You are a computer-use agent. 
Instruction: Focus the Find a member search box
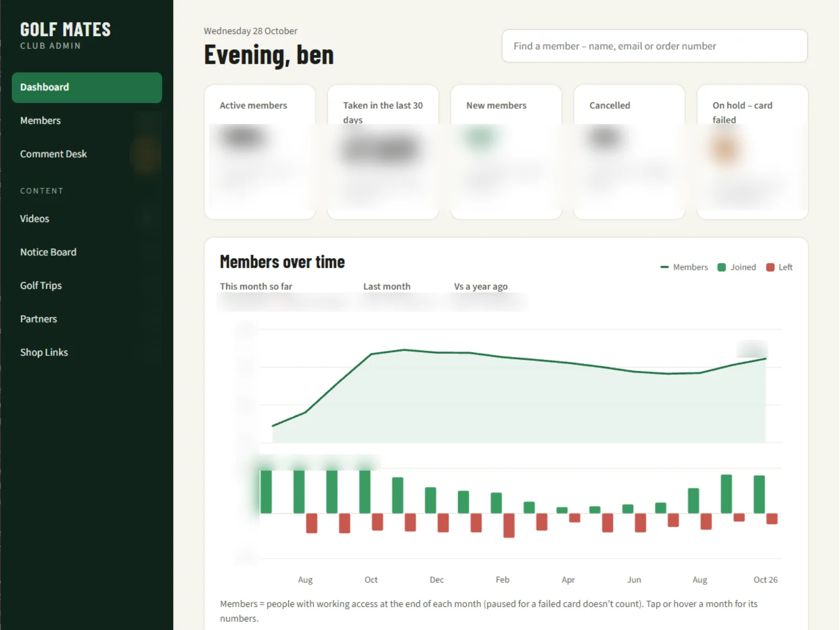click(654, 46)
